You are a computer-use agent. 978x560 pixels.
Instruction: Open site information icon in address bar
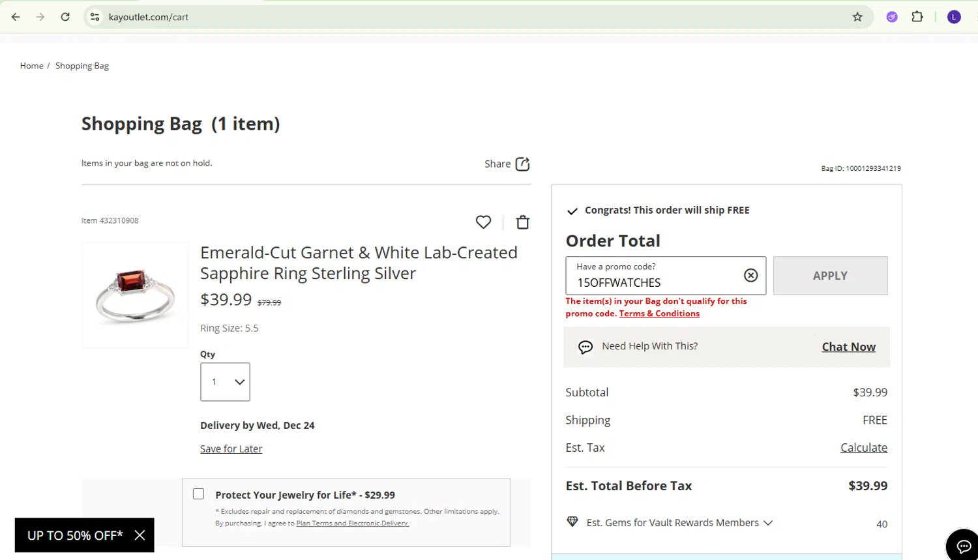(95, 17)
